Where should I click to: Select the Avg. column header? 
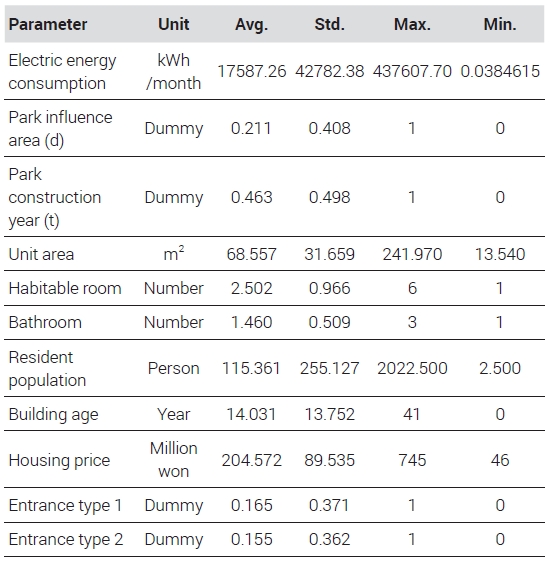251,25
